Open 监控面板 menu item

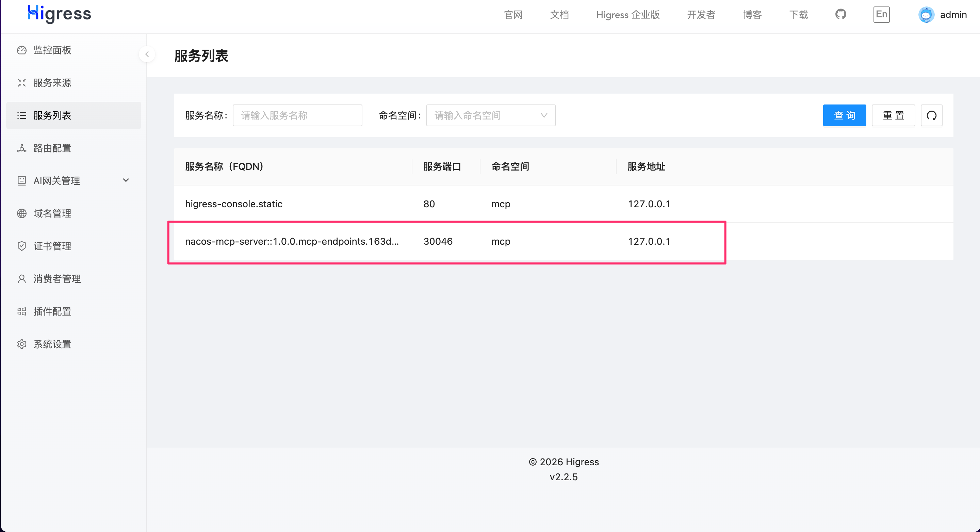pos(73,50)
